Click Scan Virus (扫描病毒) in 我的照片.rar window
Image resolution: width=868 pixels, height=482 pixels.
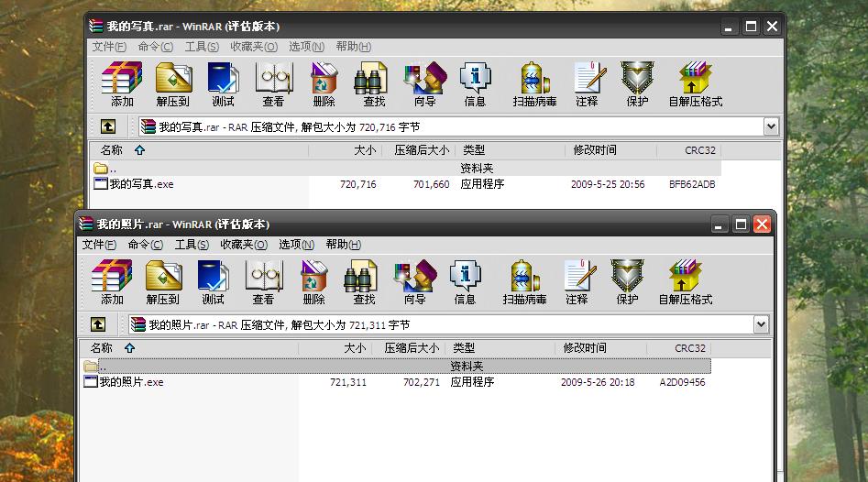[x=524, y=282]
